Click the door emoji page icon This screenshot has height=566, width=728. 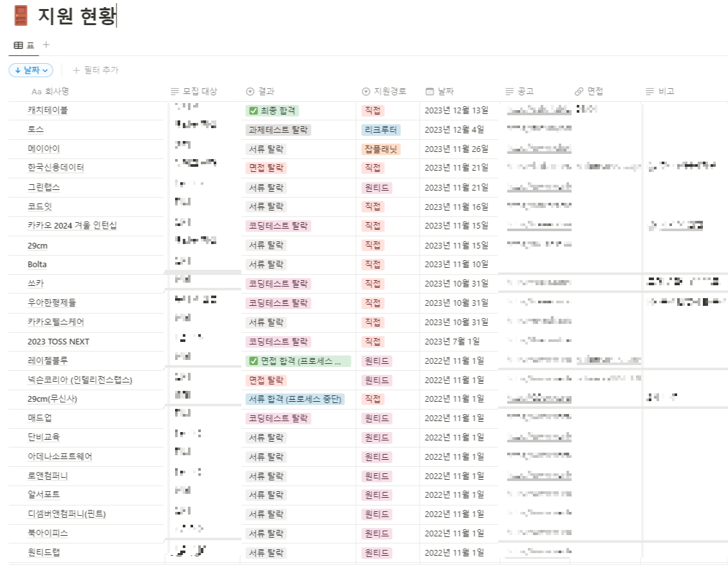(21, 15)
